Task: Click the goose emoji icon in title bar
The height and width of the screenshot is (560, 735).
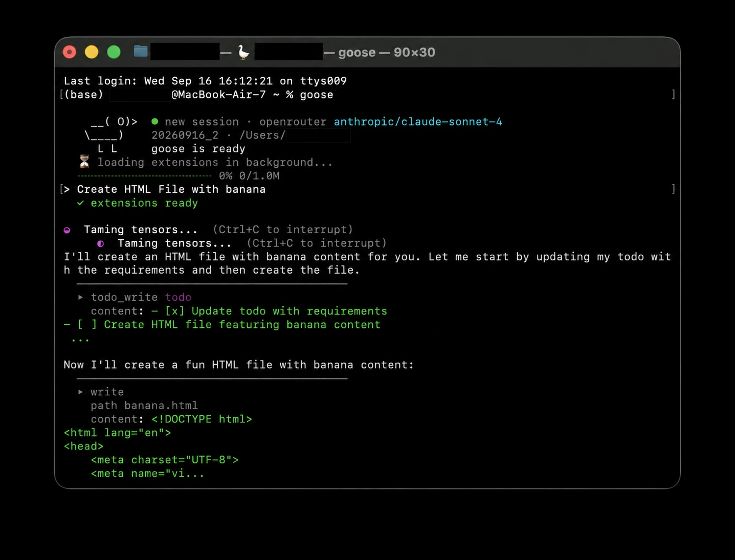Action: (243, 52)
